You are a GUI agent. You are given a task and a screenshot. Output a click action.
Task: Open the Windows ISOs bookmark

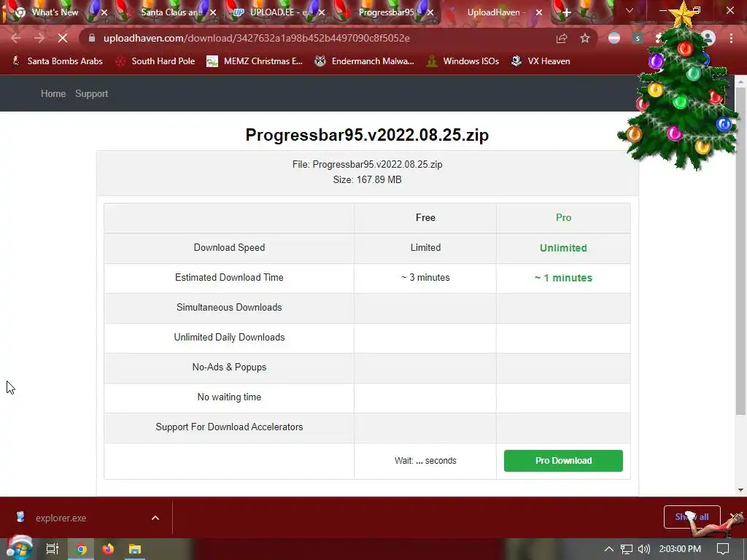coord(462,61)
